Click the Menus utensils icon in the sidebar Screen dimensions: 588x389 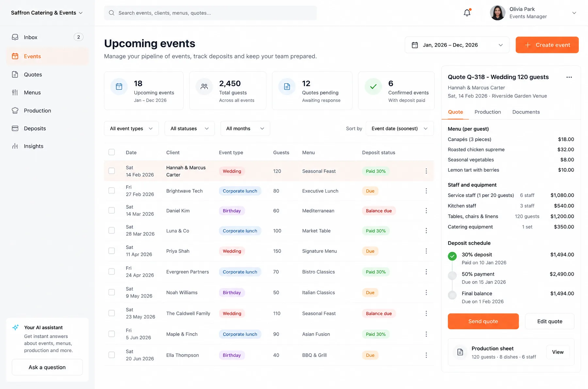coord(15,92)
